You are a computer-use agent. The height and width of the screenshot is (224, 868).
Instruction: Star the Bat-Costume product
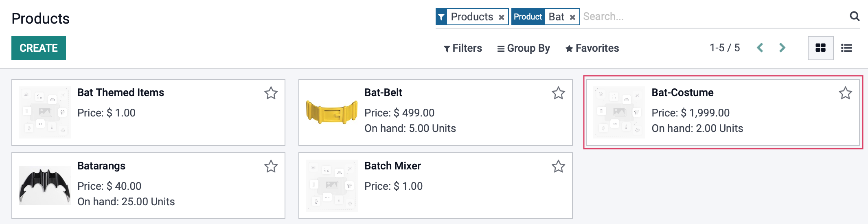(845, 93)
